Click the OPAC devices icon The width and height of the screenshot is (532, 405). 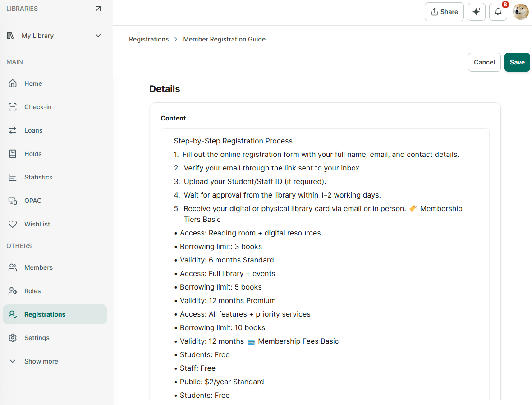coord(13,201)
